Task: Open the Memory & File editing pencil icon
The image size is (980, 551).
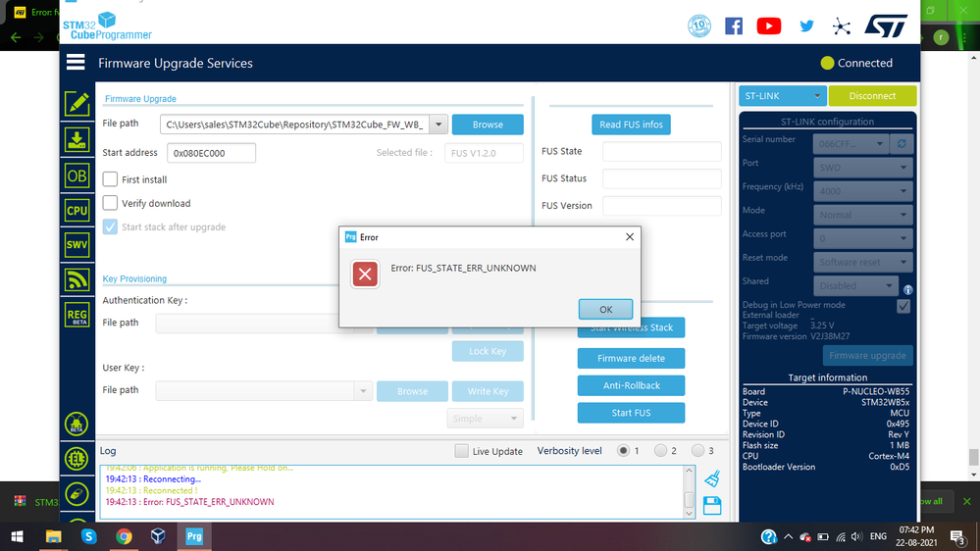Action: [77, 104]
